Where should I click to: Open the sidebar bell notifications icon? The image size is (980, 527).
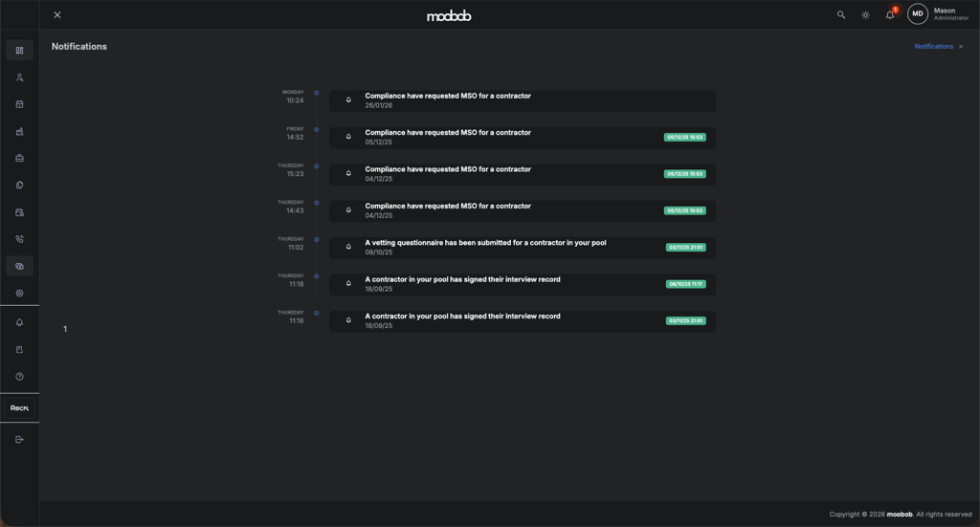click(19, 322)
